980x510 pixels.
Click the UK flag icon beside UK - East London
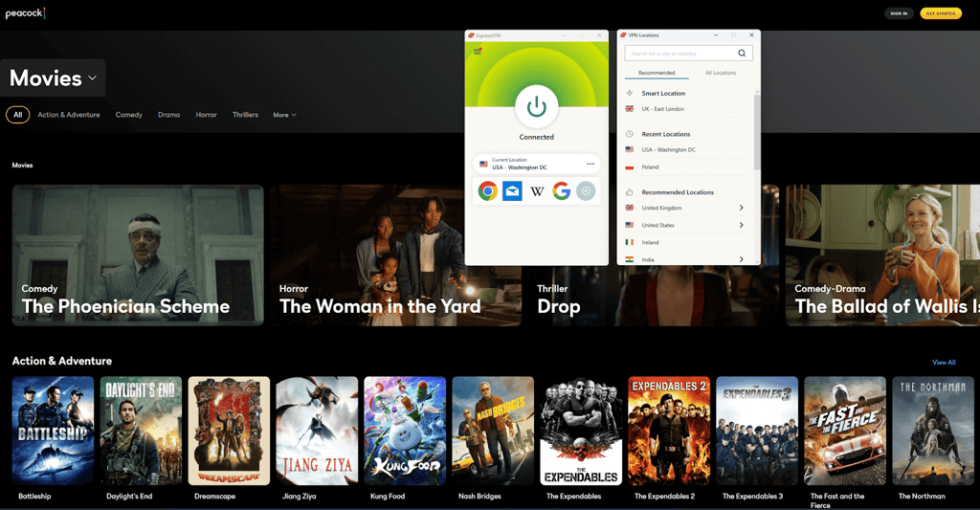[x=630, y=109]
